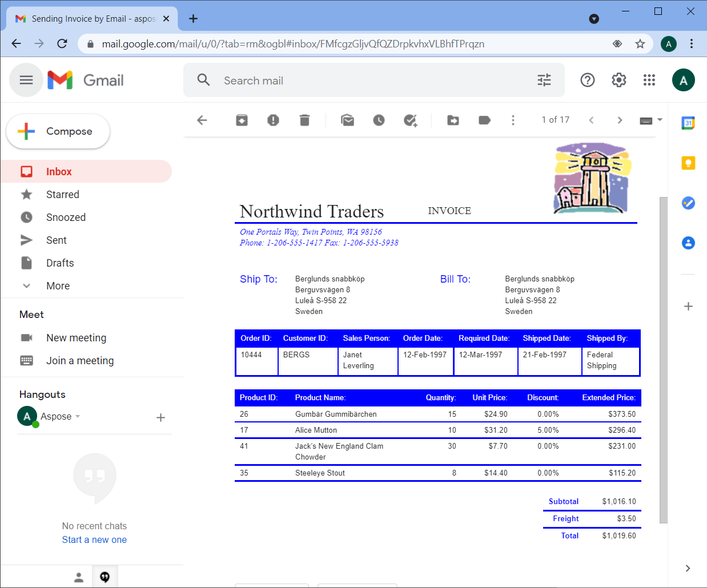Open the Google Account avatar in Gmail

point(684,80)
